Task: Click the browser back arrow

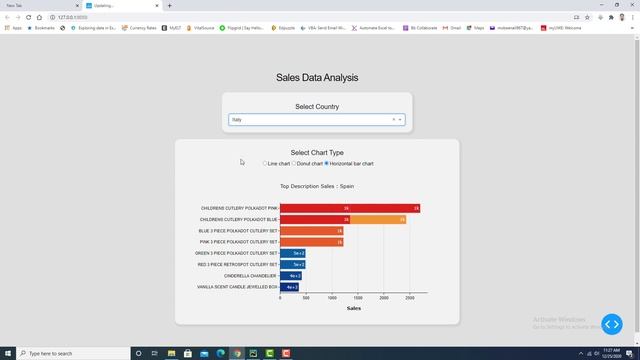Action: pyautogui.click(x=7, y=17)
